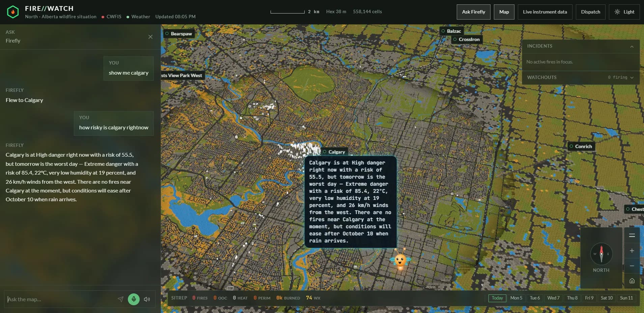Toggle the speaker voice output icon
Screen dimensions: 644x313
[147, 299]
